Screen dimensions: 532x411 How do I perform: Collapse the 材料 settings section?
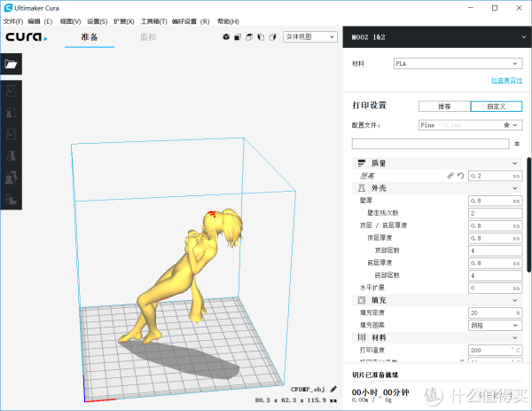tap(514, 337)
